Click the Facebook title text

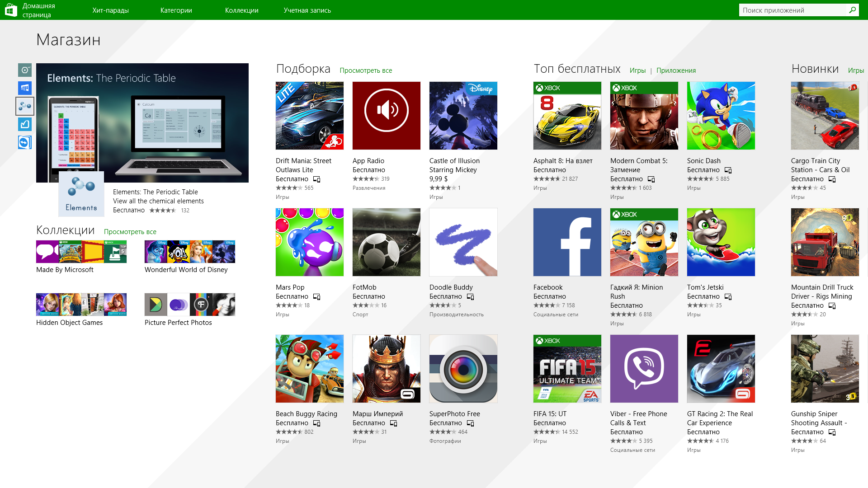coord(548,287)
